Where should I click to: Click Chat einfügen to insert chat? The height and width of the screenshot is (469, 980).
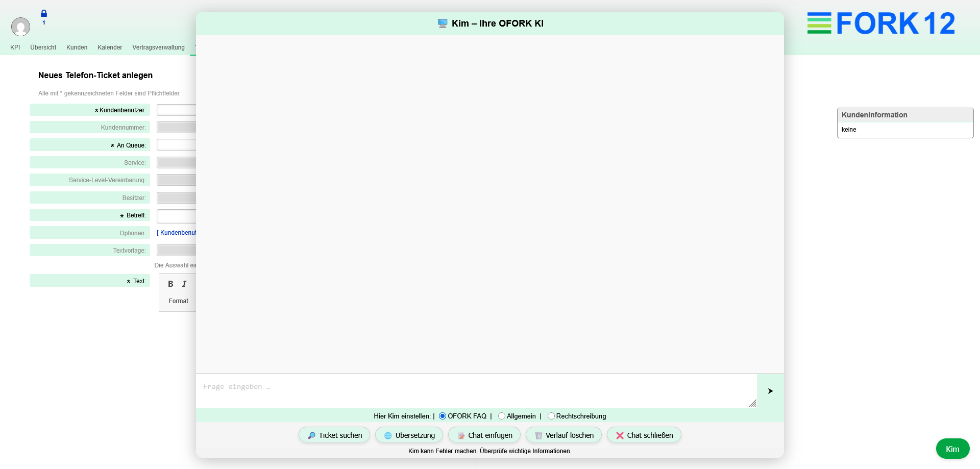point(484,435)
